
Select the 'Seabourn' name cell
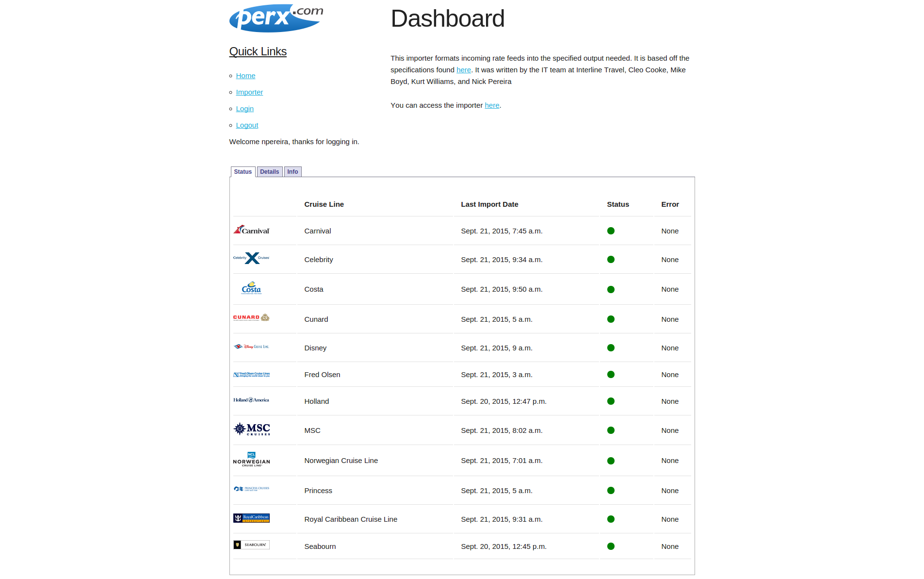pos(320,546)
